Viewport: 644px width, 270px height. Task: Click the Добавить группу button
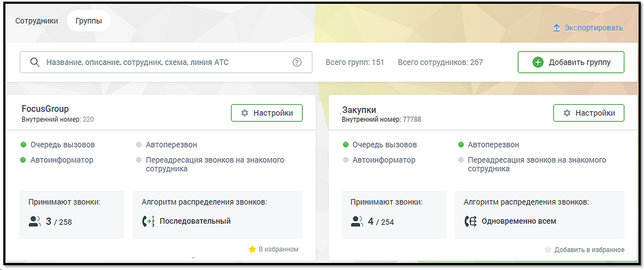[571, 62]
